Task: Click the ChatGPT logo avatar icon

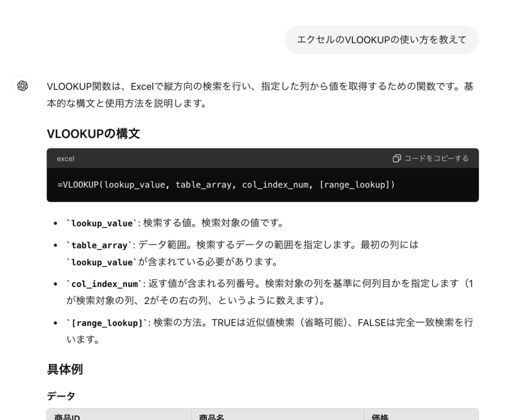Action: (22, 86)
